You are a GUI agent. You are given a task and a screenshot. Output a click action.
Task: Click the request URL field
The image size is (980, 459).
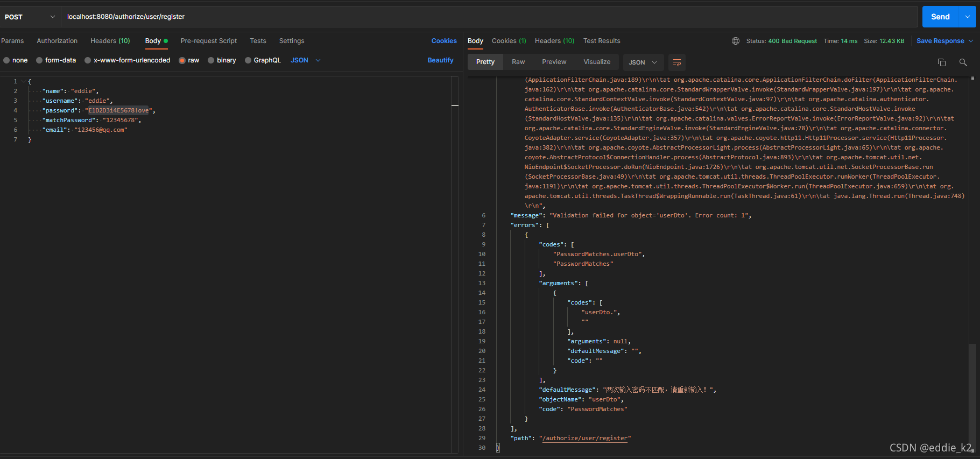point(489,17)
